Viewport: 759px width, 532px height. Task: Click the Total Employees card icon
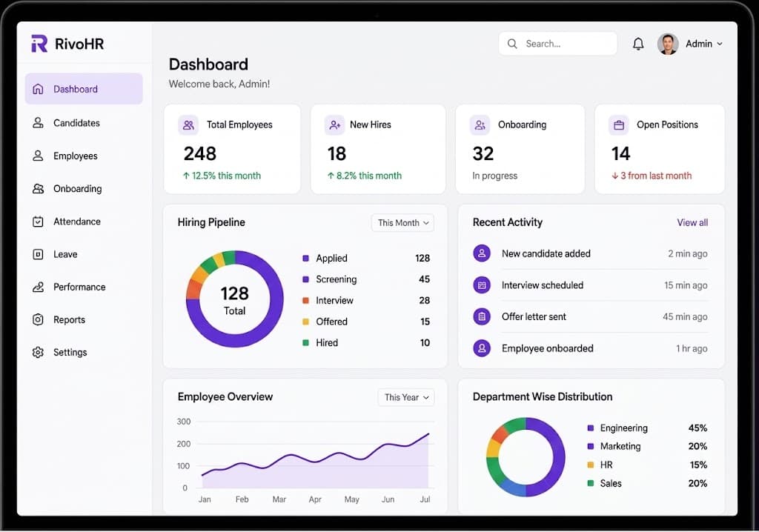[188, 125]
